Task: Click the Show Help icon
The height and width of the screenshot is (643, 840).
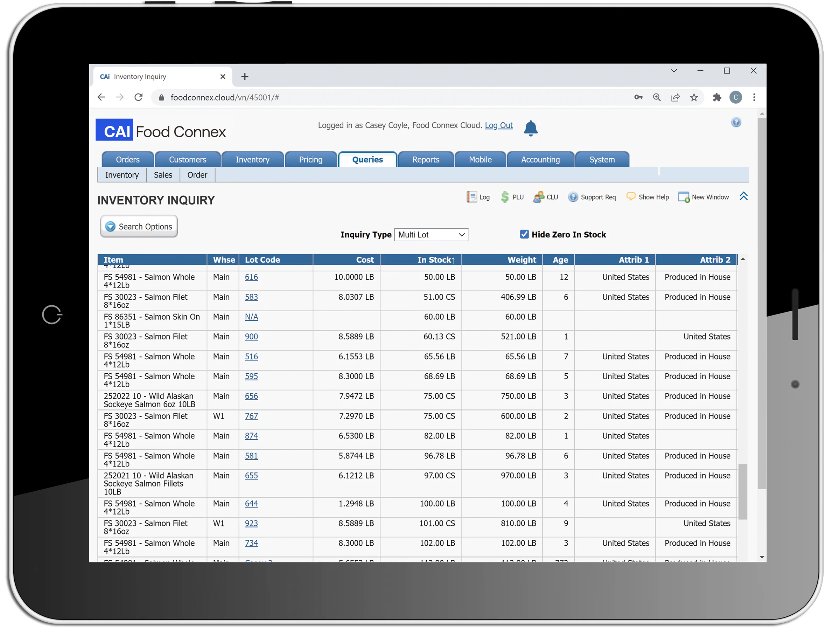Action: (x=631, y=197)
